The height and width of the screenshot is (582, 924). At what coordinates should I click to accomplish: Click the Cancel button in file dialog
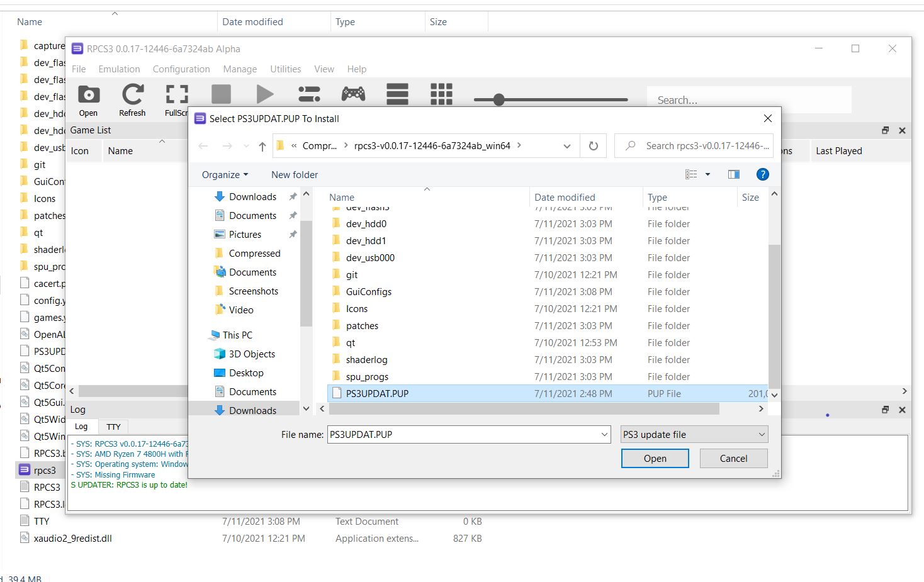point(733,458)
